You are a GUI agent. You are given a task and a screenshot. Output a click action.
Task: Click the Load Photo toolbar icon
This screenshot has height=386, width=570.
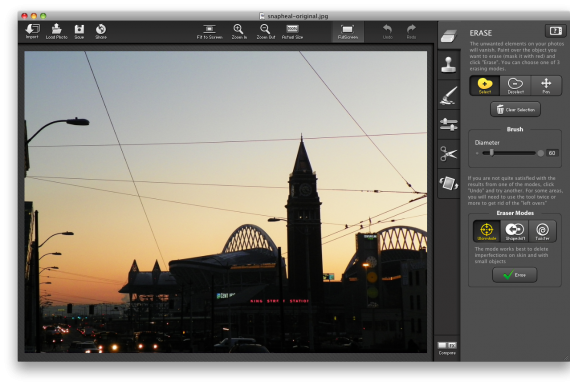(56, 31)
